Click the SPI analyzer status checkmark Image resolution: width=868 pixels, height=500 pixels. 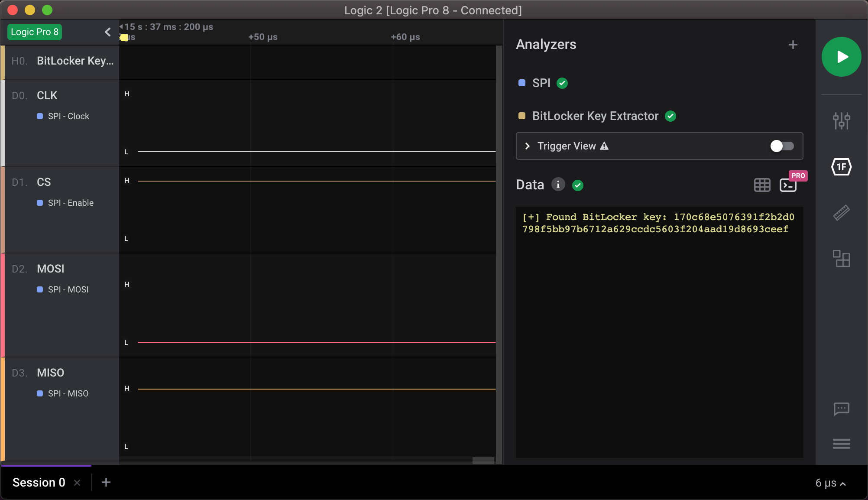coord(564,83)
